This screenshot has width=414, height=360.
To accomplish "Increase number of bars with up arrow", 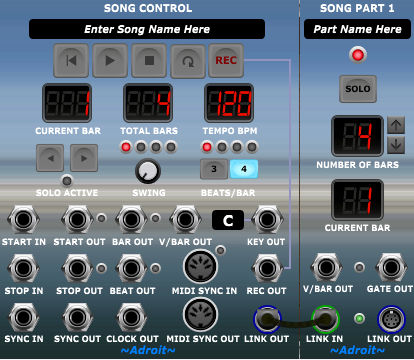I will coord(396,125).
